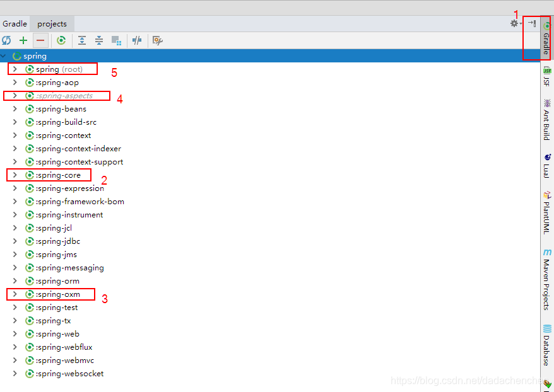Detach external project minus icon
This screenshot has height=392, width=554.
[40, 40]
